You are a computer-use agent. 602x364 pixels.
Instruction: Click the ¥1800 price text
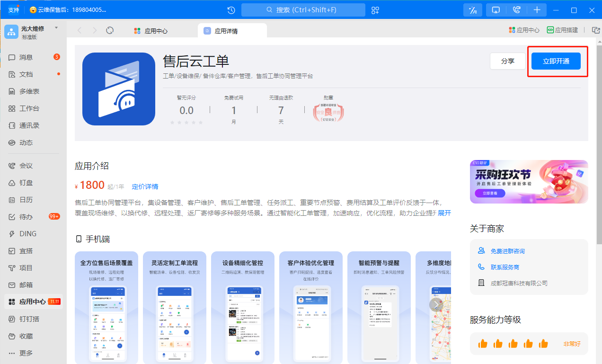point(89,186)
